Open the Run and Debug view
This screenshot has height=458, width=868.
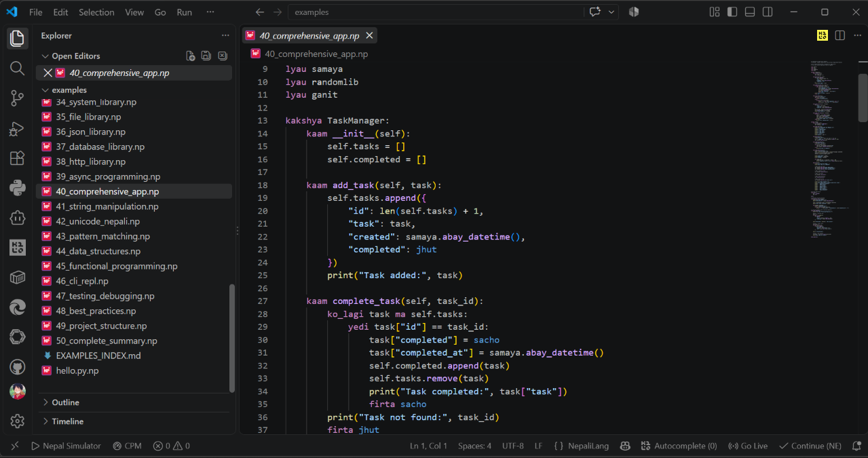(18, 128)
